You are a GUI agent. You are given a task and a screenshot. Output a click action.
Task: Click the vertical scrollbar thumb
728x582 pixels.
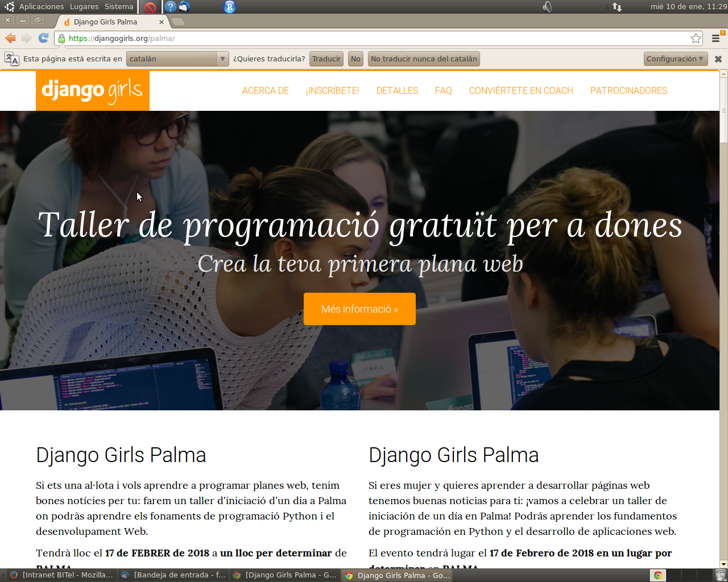click(723, 110)
